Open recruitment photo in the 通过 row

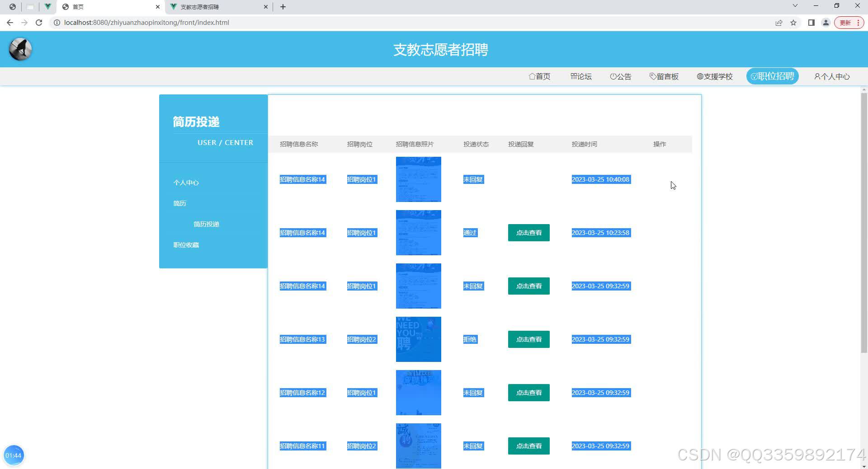pyautogui.click(x=419, y=233)
